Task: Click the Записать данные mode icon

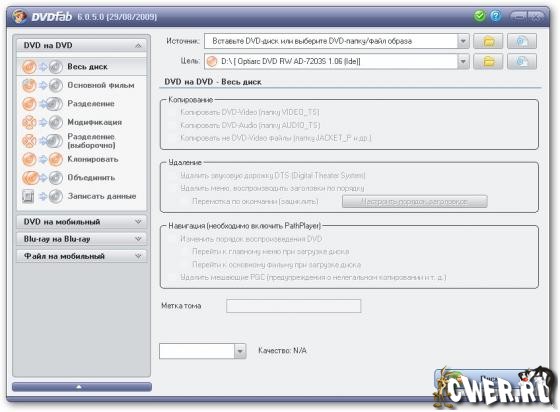Action: click(x=42, y=196)
